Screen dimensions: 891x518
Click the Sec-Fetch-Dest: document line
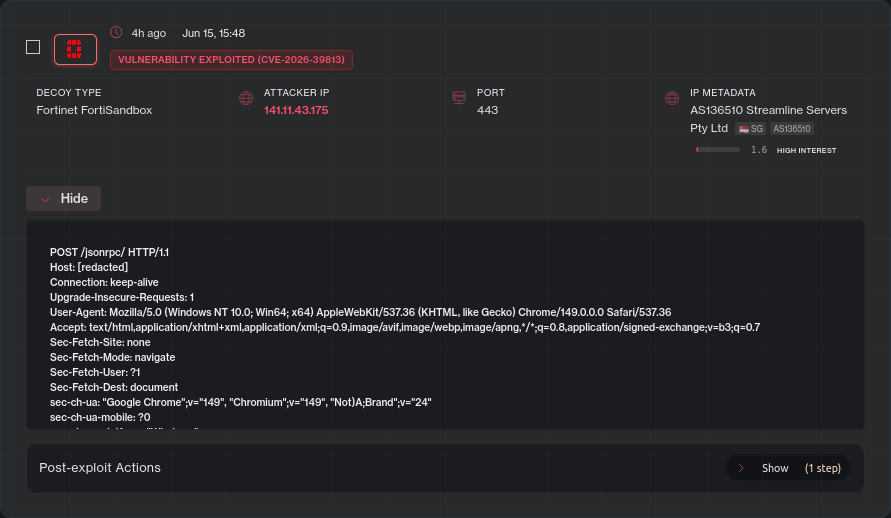click(x=114, y=387)
